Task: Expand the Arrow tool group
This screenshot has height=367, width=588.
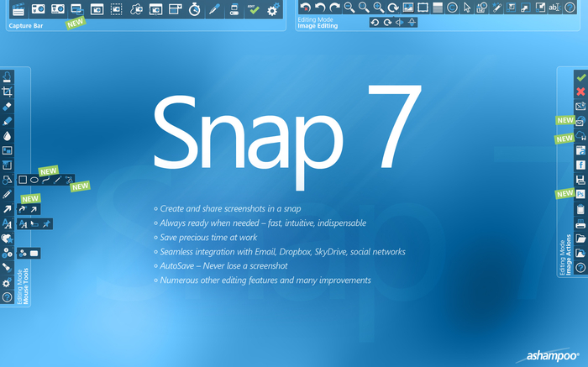Action: (7, 209)
